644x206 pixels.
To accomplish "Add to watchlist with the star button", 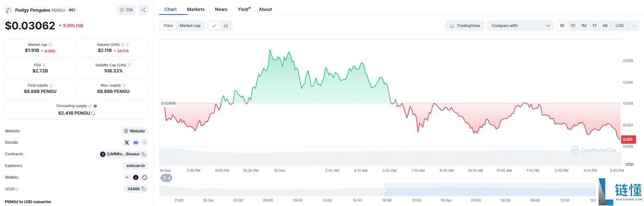I will pyautogui.click(x=126, y=10).
